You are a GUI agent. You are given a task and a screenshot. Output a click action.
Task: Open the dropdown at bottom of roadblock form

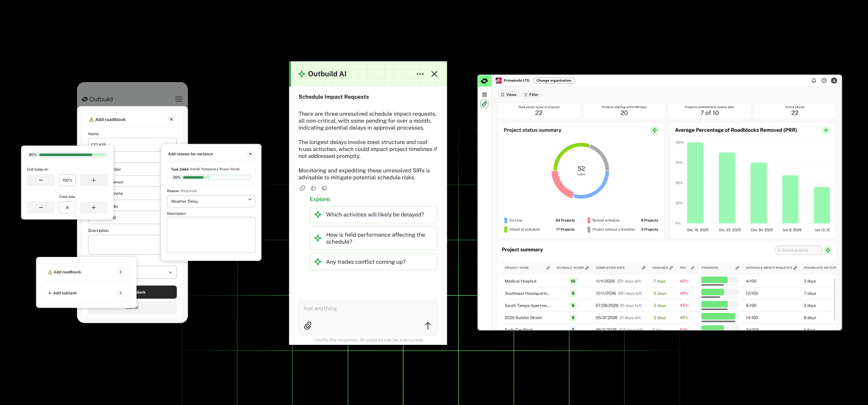[157, 272]
